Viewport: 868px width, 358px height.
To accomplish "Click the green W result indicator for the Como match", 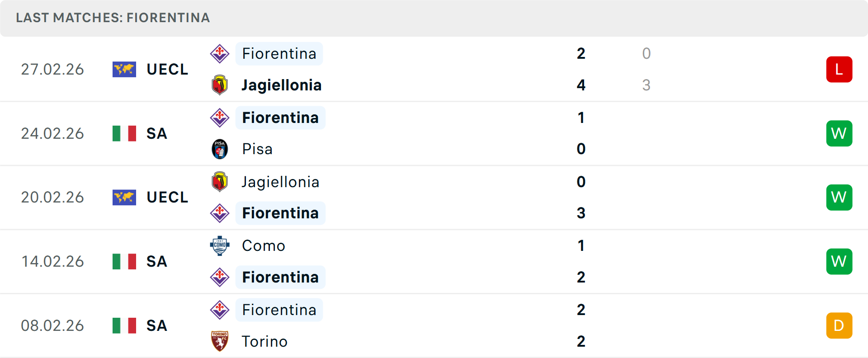I will click(840, 261).
